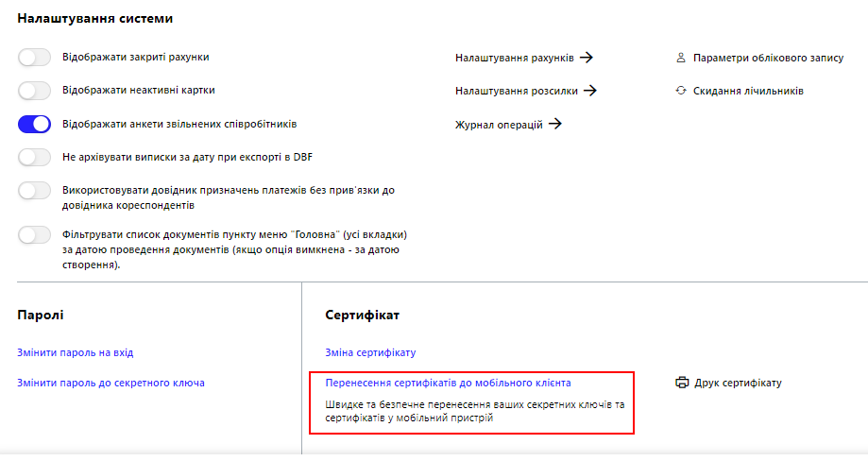Toggle Відображати закриті рахунки switch

[x=34, y=57]
